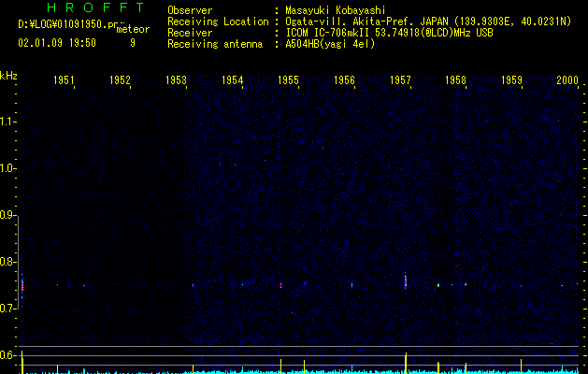This screenshot has width=588, height=374.
Task: Click the 1956 time axis marker
Action: (x=344, y=79)
